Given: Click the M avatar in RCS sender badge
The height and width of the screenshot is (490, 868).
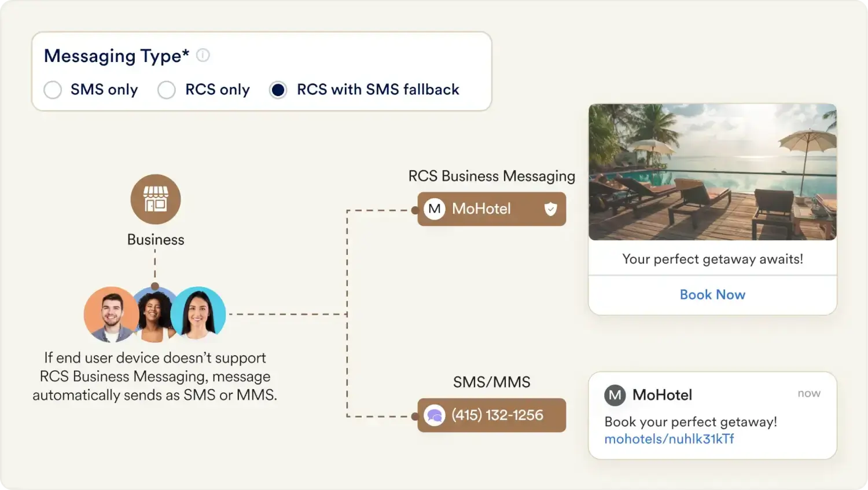Looking at the screenshot, I should tap(435, 209).
